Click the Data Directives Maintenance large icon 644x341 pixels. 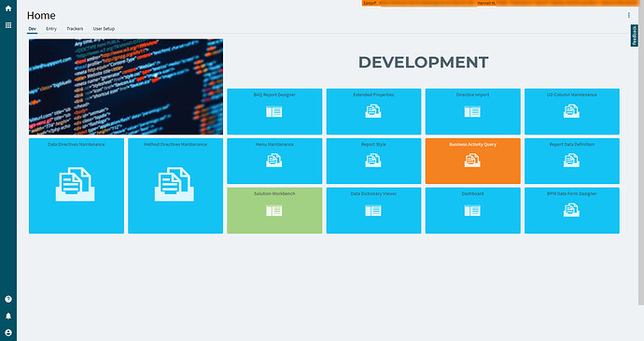coord(76,184)
